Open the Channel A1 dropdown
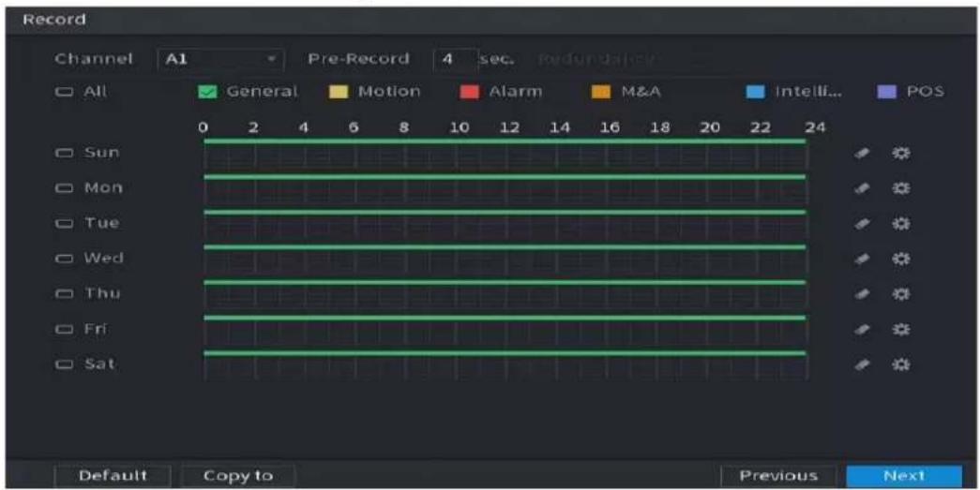The image size is (980, 490). pos(220,59)
